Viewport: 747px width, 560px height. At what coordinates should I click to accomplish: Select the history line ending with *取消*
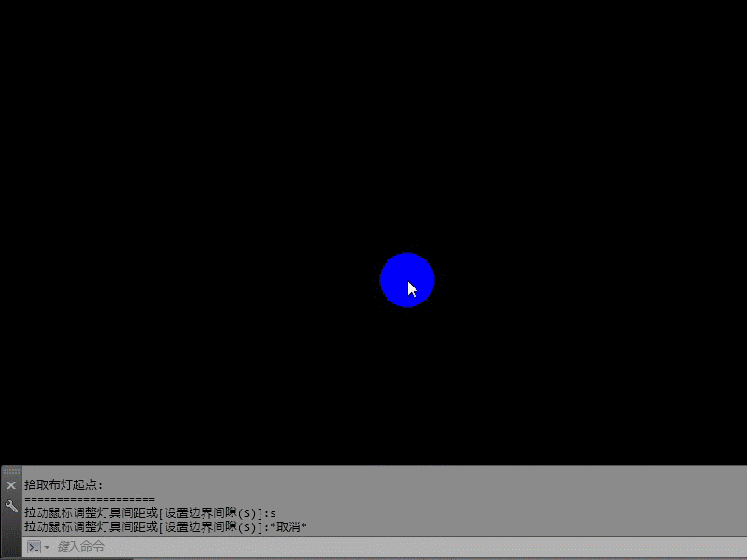(165, 526)
